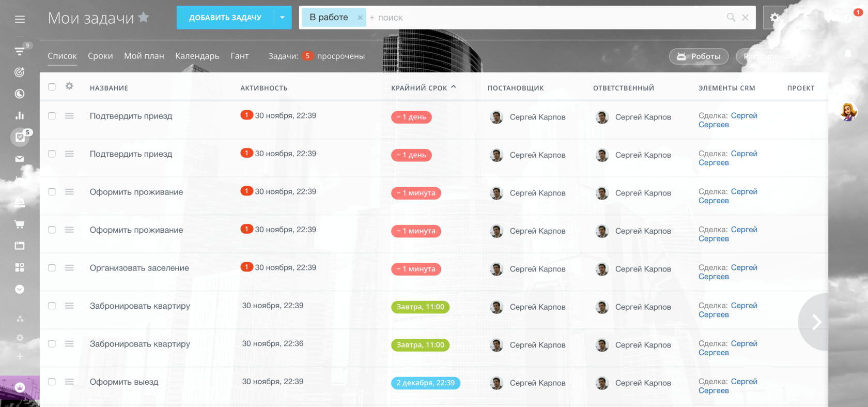Click the row menu icon for Оформить выезд
Viewport: 868px width, 407px height.
69,382
